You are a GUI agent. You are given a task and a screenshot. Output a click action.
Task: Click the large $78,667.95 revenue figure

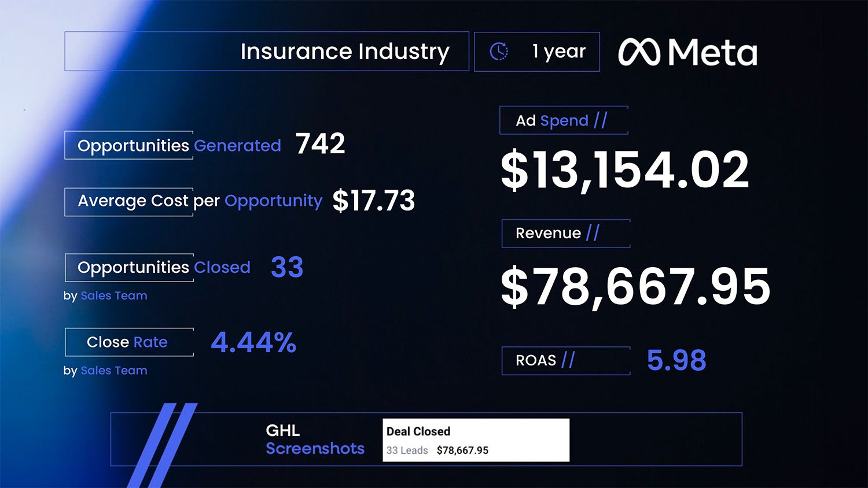click(635, 286)
